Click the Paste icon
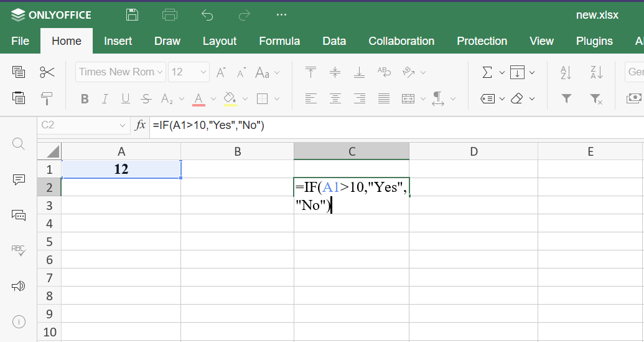 pyautogui.click(x=19, y=98)
